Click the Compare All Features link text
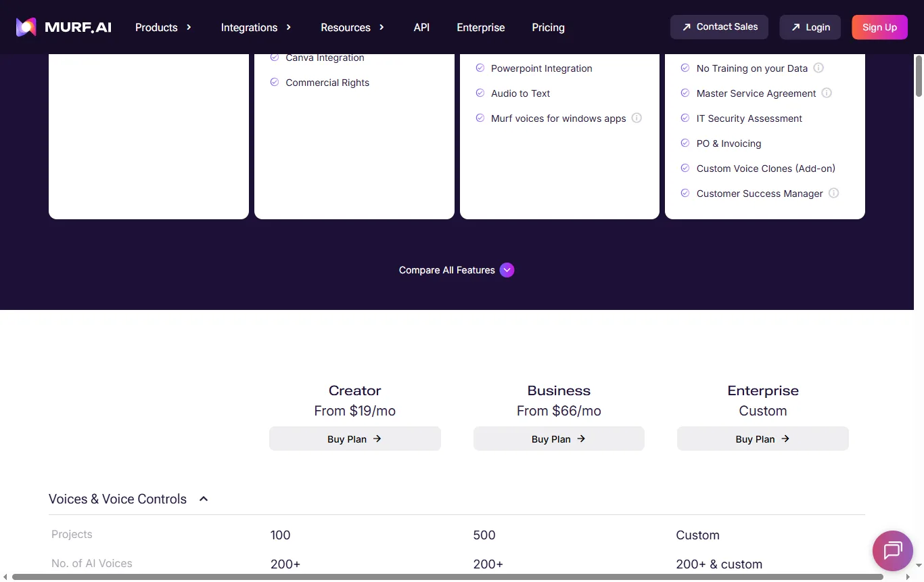The height and width of the screenshot is (582, 924). pyautogui.click(x=447, y=270)
